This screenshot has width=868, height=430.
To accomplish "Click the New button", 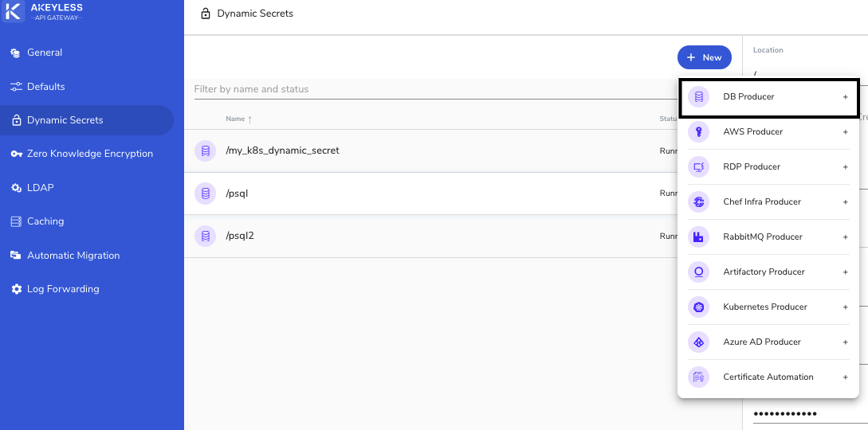I will point(704,57).
